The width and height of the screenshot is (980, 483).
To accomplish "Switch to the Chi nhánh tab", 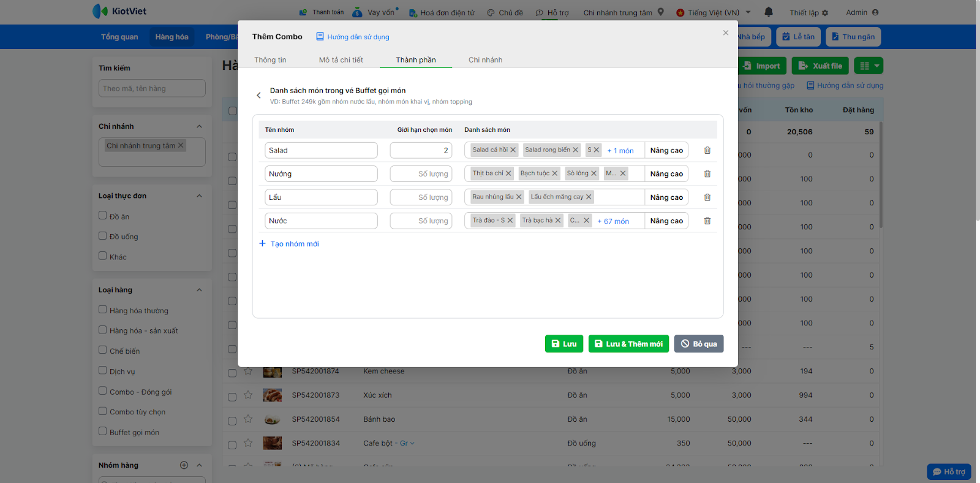I will coord(485,59).
